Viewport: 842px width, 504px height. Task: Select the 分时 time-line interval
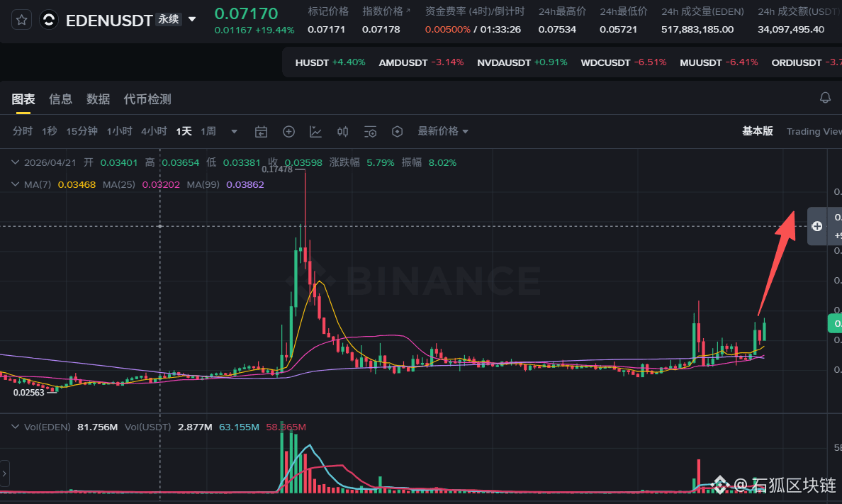[23, 131]
